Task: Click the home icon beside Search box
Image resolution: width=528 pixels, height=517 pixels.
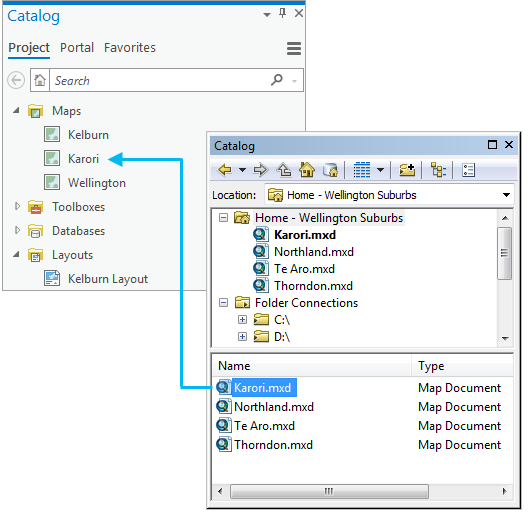Action: 40,80
